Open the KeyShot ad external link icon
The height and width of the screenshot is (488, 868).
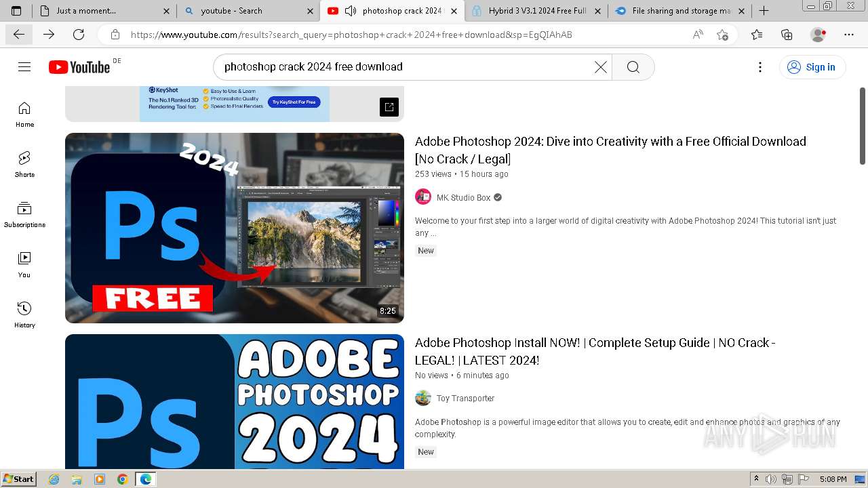click(389, 106)
